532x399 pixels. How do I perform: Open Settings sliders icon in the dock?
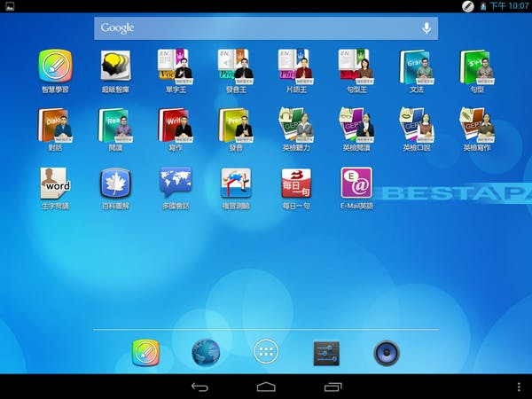pyautogui.click(x=326, y=353)
